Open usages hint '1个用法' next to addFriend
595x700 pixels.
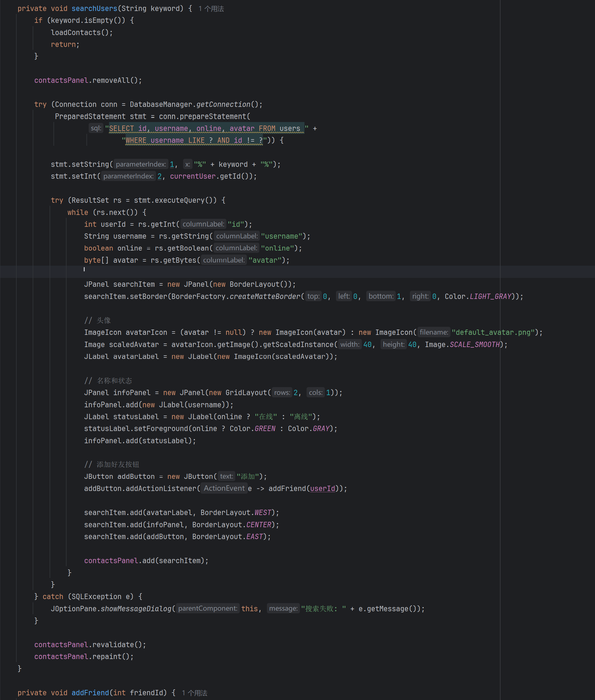194,693
